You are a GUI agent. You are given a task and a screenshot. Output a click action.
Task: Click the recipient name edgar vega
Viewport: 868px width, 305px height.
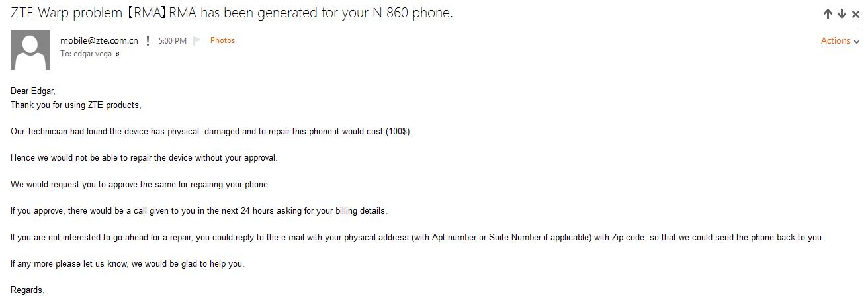tap(92, 54)
